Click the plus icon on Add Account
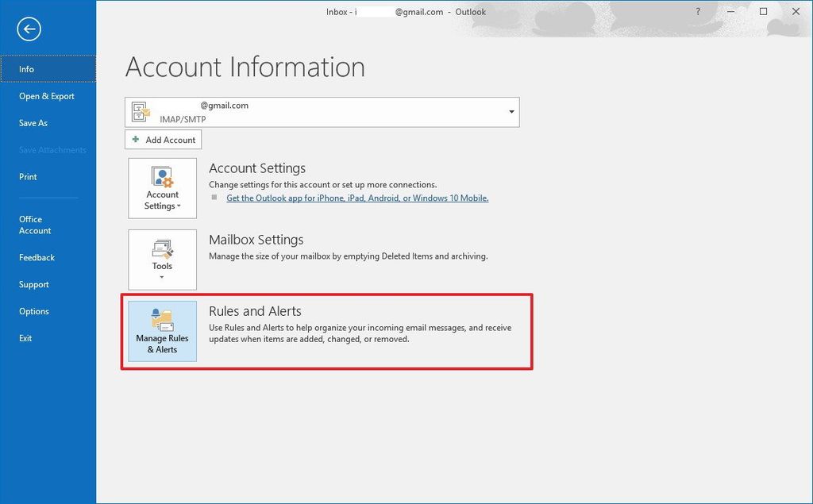The height and width of the screenshot is (504, 813). tap(136, 140)
